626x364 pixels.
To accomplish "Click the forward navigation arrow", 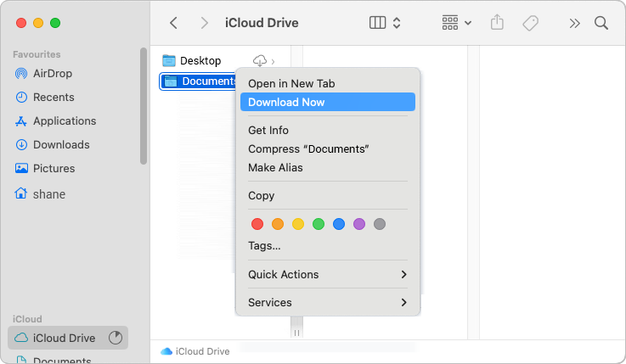I will click(205, 23).
